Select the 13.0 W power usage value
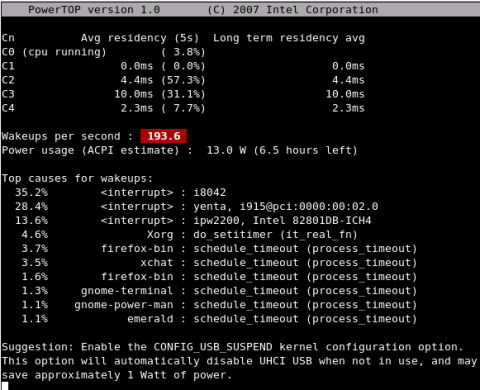The height and width of the screenshot is (390, 480). 226,150
